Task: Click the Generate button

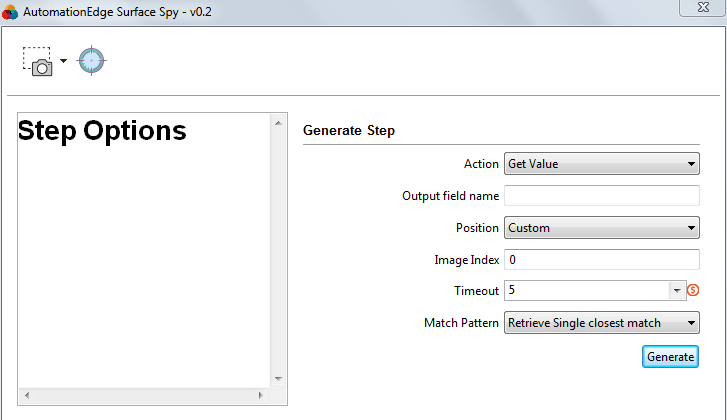Action: pyautogui.click(x=670, y=356)
